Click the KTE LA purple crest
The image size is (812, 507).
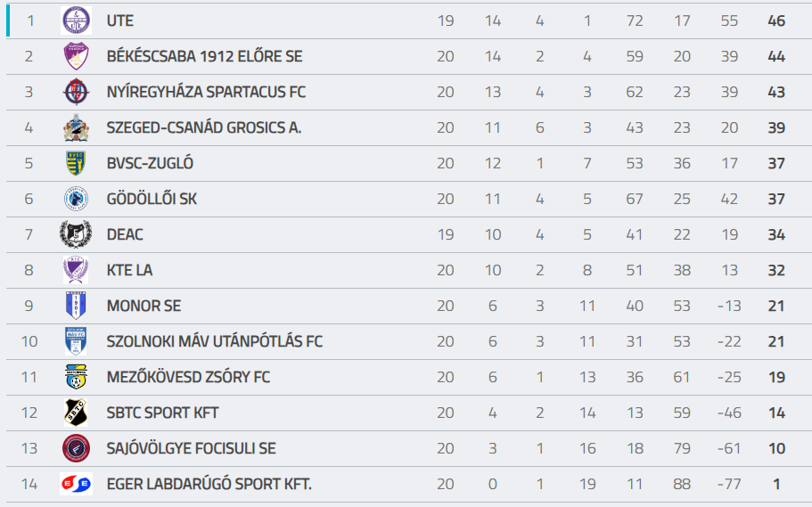click(76, 270)
